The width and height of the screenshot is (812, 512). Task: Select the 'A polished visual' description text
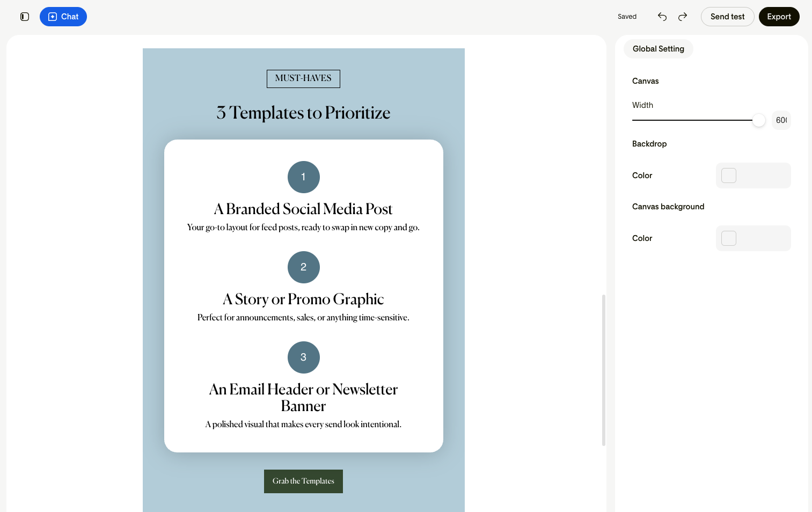click(303, 425)
